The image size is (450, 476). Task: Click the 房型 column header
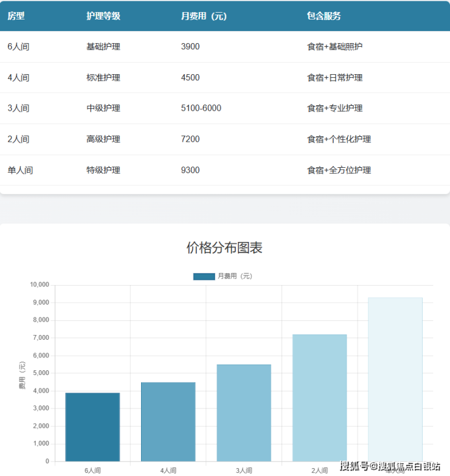[x=16, y=16]
